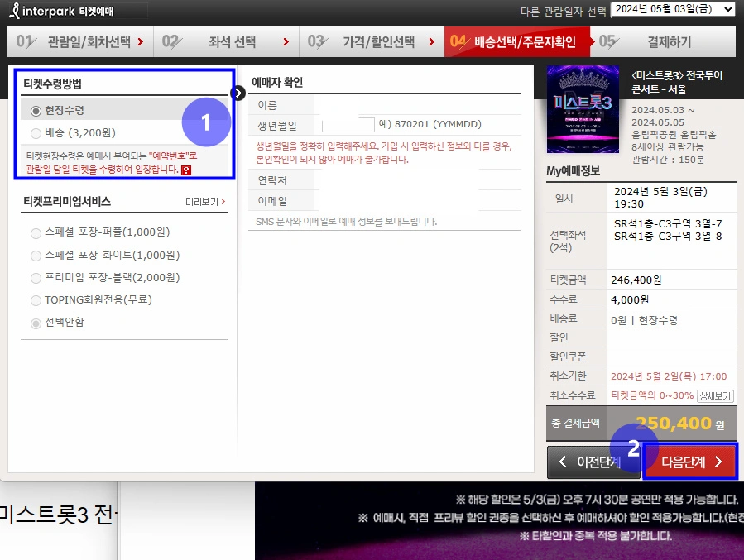This screenshot has height=560, width=744.
Task: Select 배송 (3,200원) delivery radio button
Action: 36,133
